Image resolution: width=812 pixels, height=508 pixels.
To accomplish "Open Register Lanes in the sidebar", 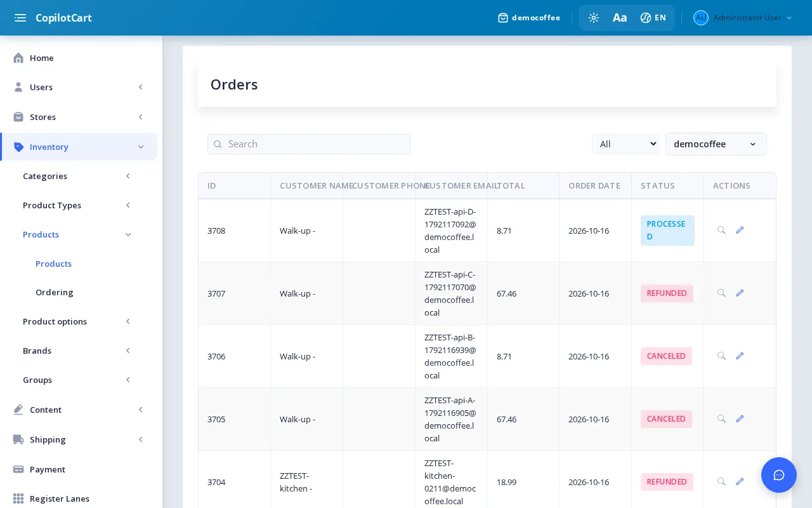I will (79, 498).
